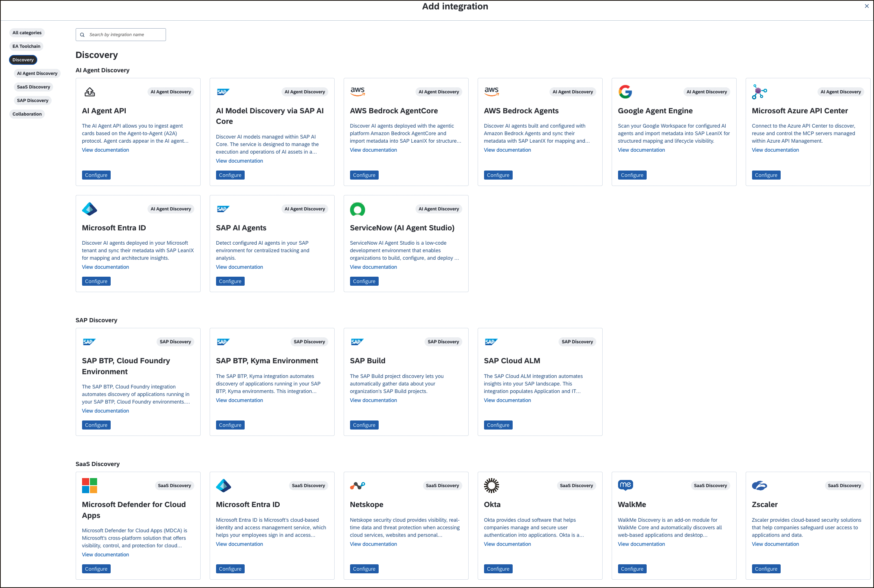
Task: Click SAP Discovery tag on SAP Build card
Action: coord(443,342)
